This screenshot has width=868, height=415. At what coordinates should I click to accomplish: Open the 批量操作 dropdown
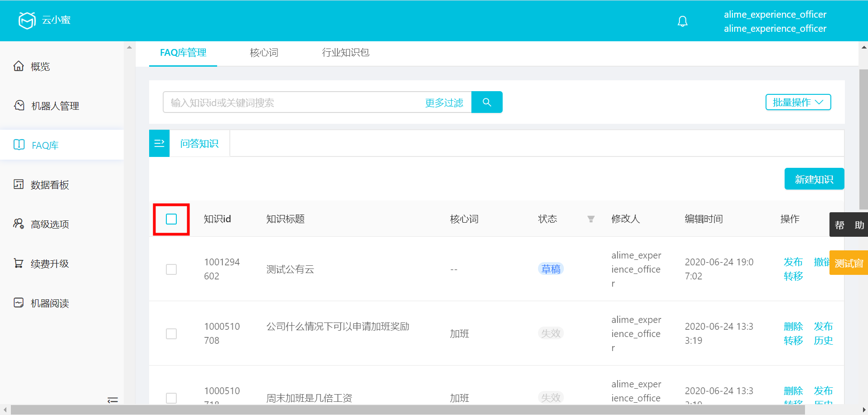click(x=798, y=102)
